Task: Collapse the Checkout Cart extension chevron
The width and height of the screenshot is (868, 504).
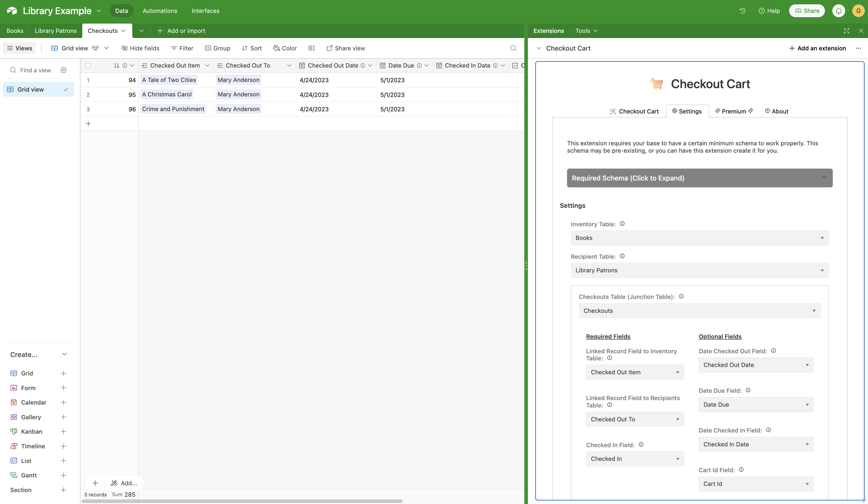Action: coord(539,48)
